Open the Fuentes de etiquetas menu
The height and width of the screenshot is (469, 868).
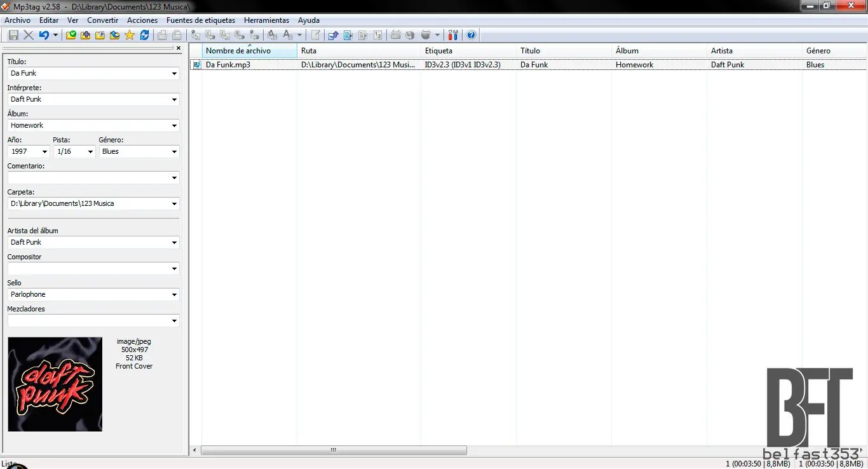point(201,20)
